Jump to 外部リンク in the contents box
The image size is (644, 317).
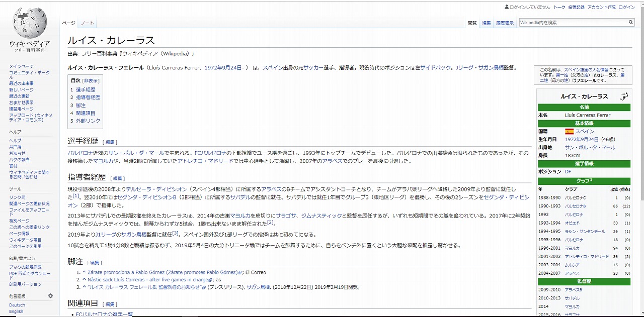(x=88, y=121)
